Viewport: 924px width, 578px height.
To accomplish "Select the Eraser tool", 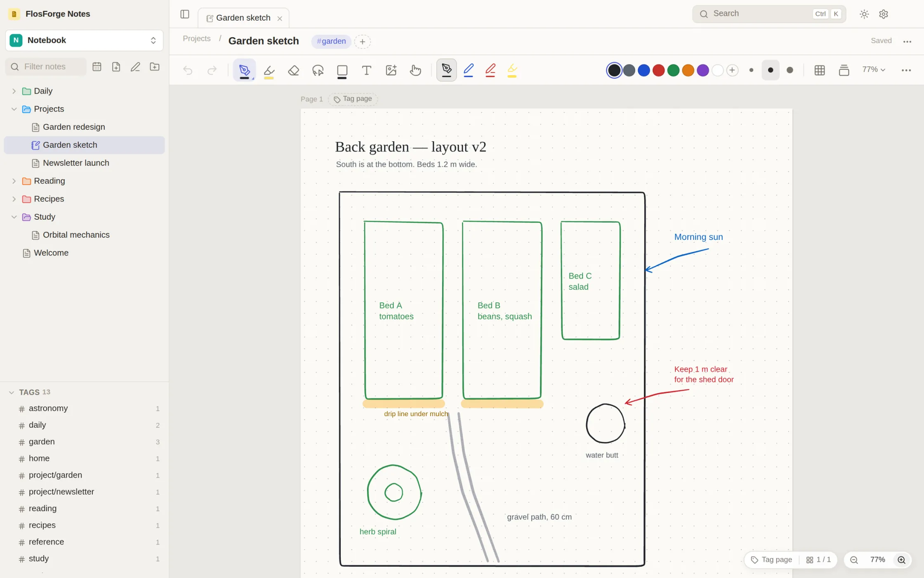I will [x=293, y=70].
